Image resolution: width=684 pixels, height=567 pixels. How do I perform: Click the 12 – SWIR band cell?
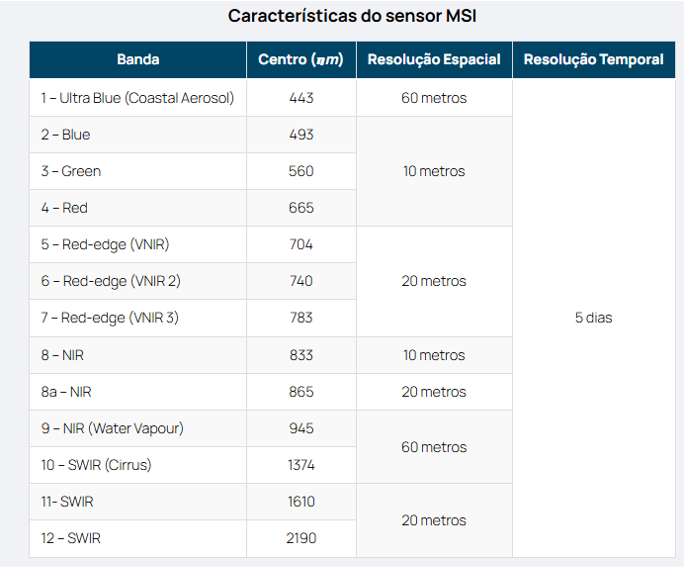coord(138,538)
